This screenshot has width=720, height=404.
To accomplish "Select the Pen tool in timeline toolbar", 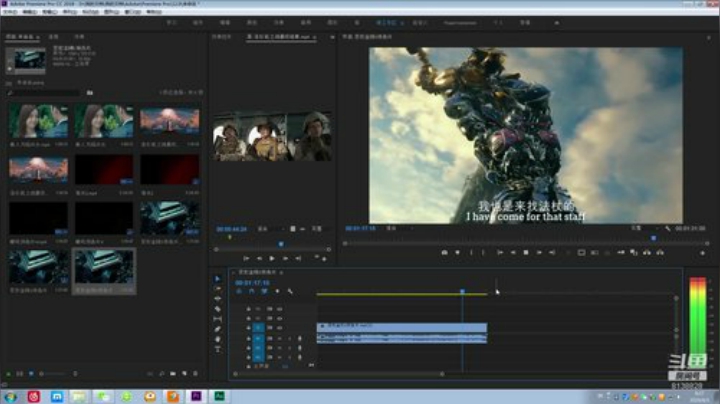I will point(218,328).
